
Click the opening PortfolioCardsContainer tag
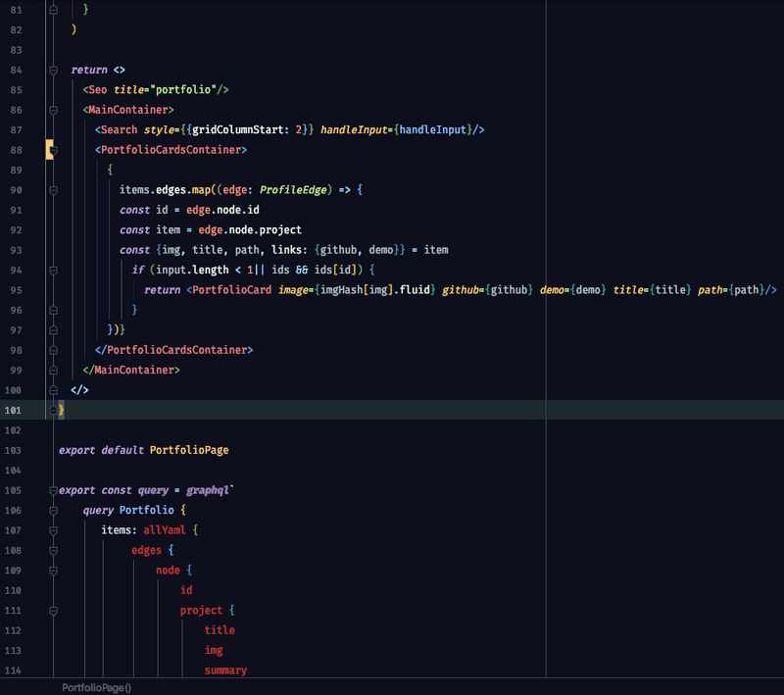(x=171, y=150)
